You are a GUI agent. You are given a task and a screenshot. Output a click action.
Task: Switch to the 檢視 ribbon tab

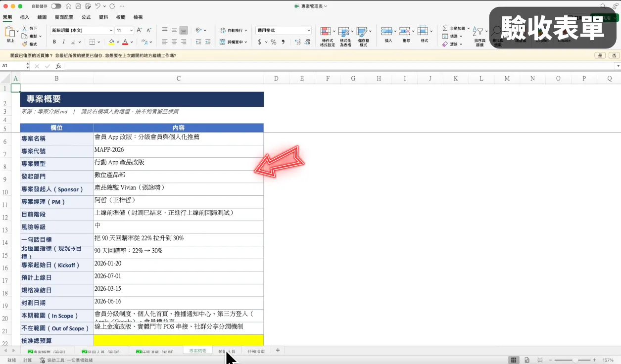point(138,17)
